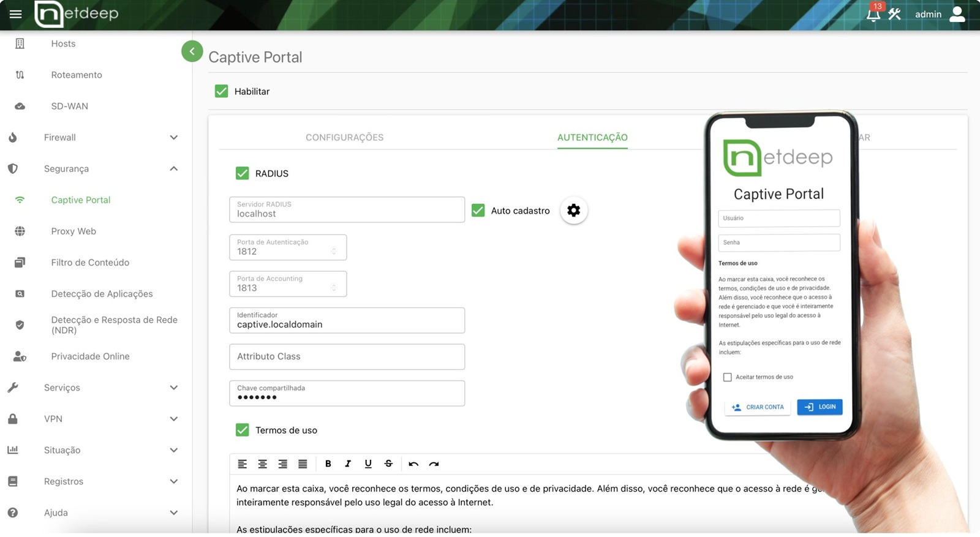The width and height of the screenshot is (980, 537).
Task: Open Detecção de Aplicações menu item
Action: (x=102, y=294)
